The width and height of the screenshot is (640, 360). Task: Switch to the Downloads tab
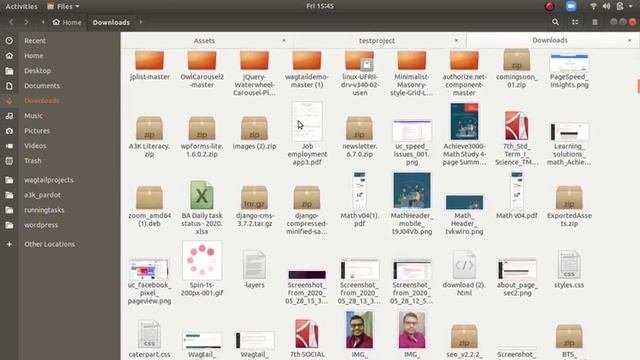(550, 40)
